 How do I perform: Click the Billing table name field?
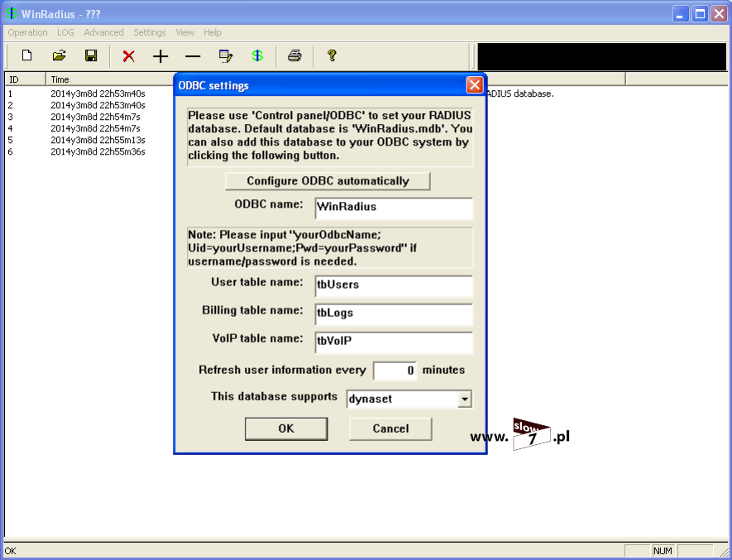click(x=394, y=314)
